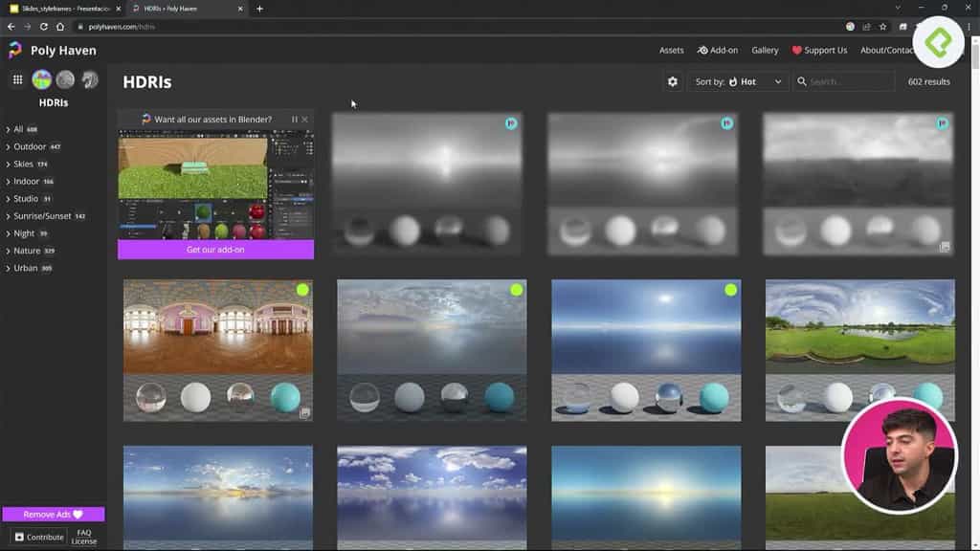Open the Sort by Hot dropdown
This screenshot has height=551, width=980.
pos(738,82)
